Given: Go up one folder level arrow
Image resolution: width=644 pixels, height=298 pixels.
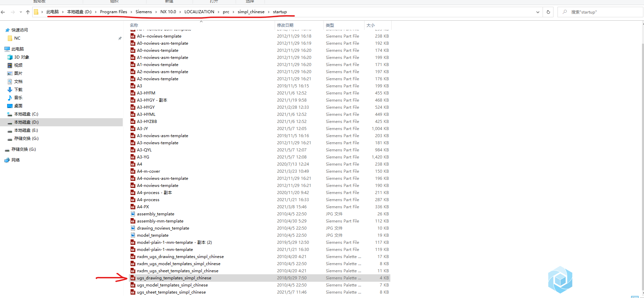Looking at the screenshot, I should click(28, 12).
